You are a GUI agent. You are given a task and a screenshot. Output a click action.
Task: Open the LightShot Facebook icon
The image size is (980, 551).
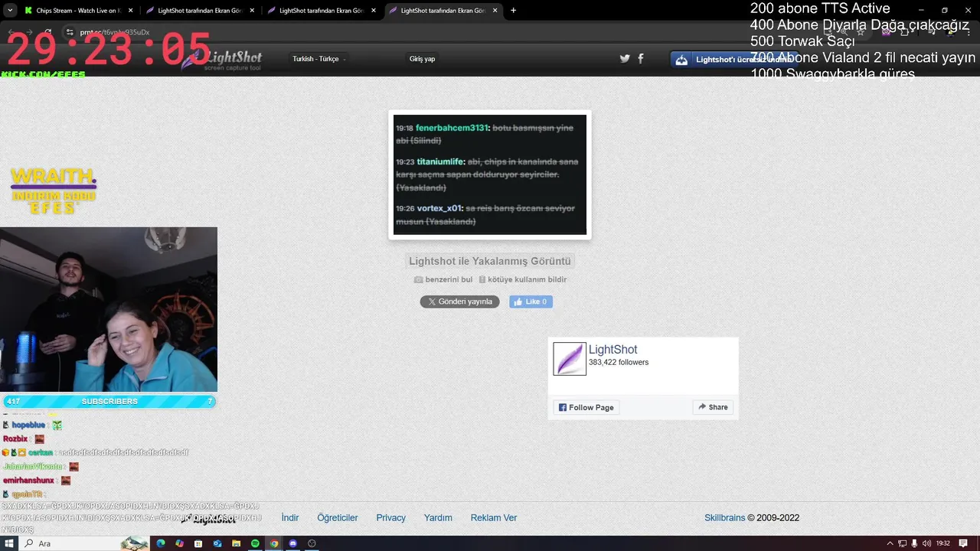point(641,59)
